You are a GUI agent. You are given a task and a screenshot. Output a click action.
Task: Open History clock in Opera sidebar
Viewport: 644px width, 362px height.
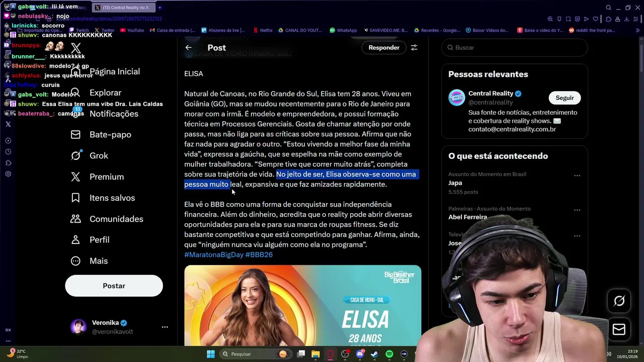8,152
